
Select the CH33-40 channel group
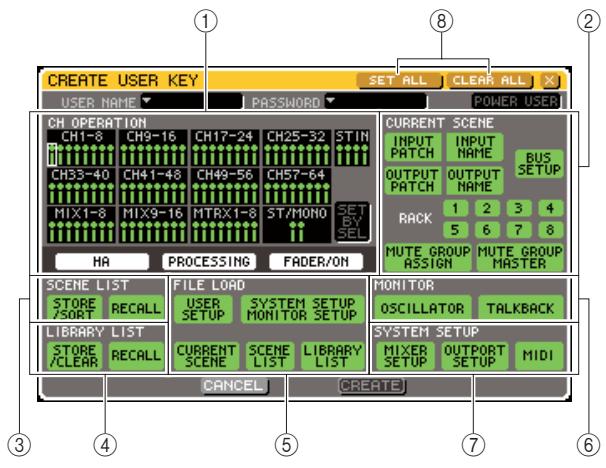click(81, 186)
